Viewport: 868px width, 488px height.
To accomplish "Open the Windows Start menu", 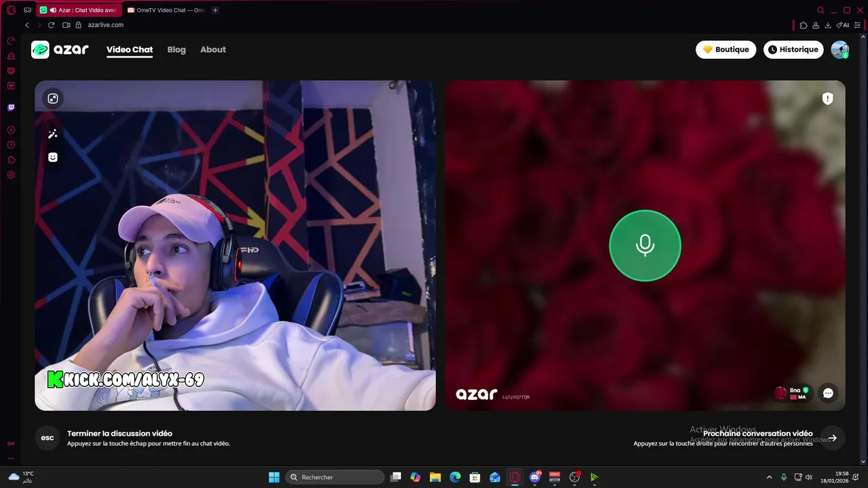I will [274, 477].
